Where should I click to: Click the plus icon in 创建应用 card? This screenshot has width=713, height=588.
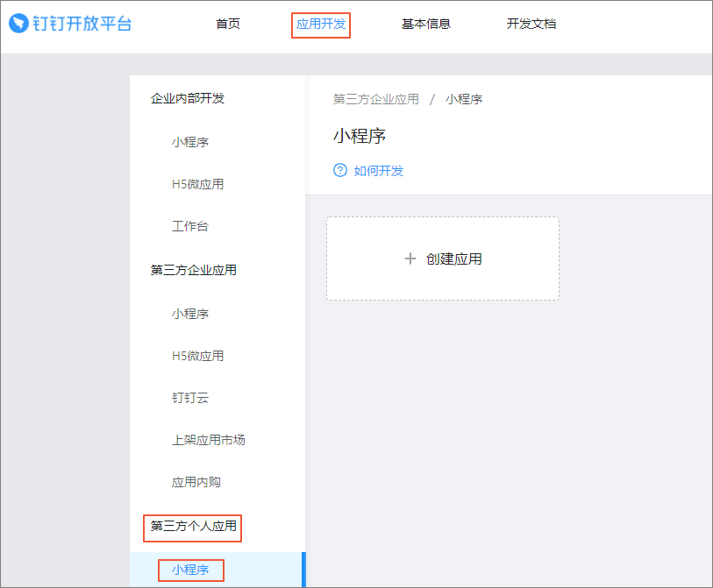[x=410, y=259]
